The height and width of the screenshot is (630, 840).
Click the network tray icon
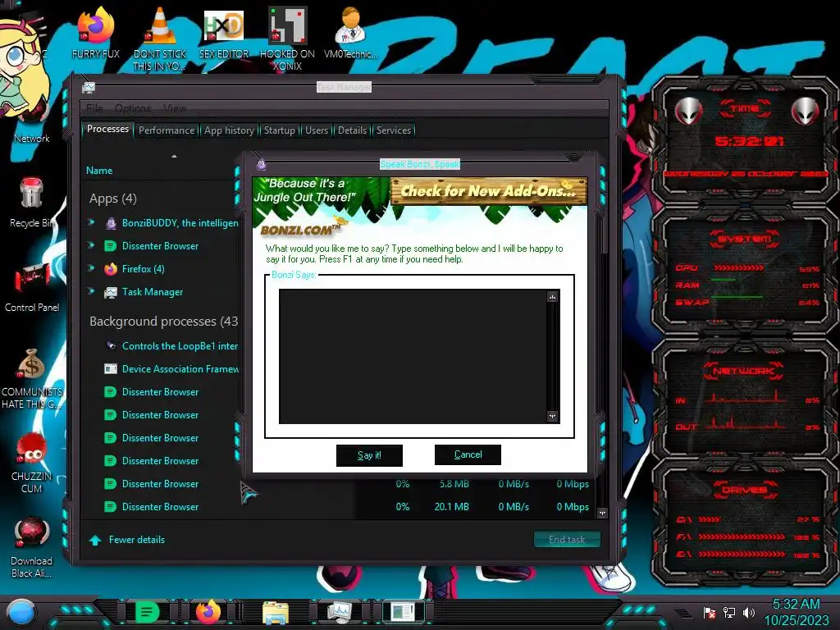point(729,612)
